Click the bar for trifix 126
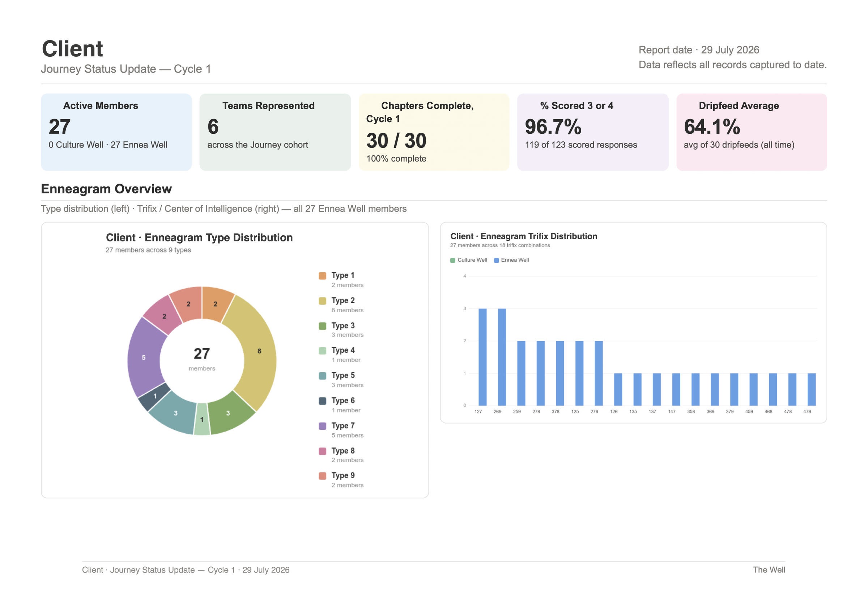868x613 pixels. [x=618, y=389]
